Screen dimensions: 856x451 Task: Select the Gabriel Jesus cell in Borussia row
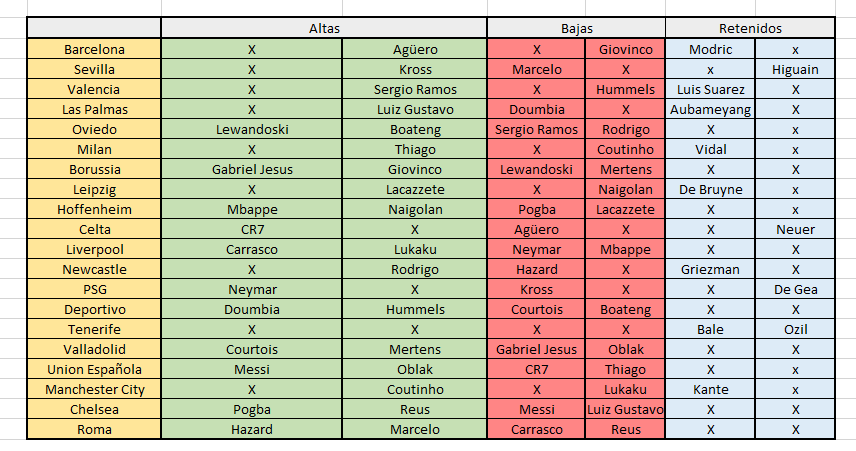(252, 169)
